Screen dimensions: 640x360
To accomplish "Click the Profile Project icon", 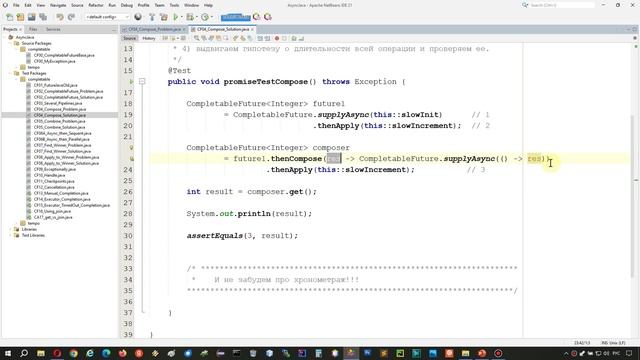I will pyautogui.click(x=204, y=17).
